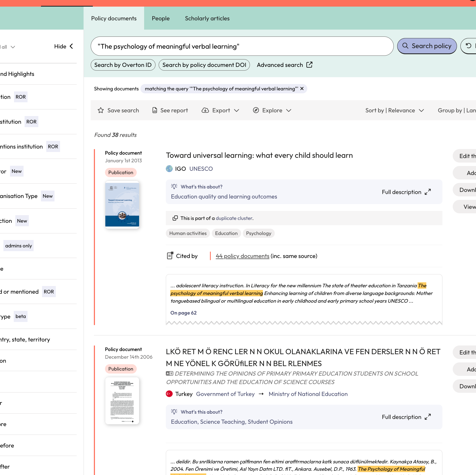476x475 pixels.
Task: Save search with the star icon
Action: click(x=118, y=110)
